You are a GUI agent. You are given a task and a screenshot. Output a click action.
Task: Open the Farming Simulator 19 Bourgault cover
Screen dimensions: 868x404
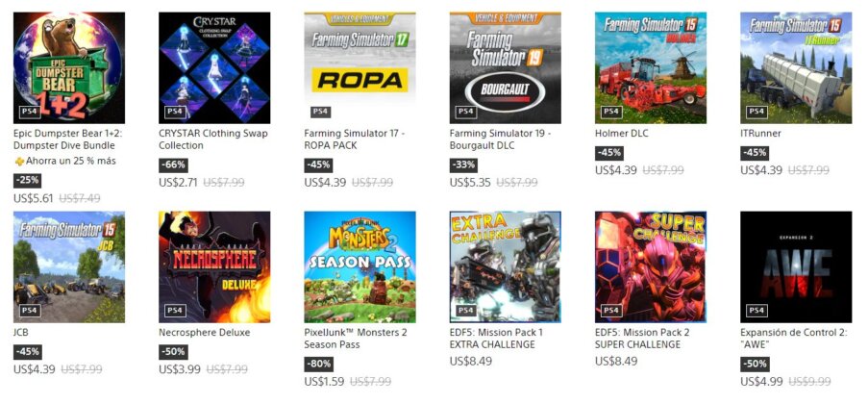click(x=506, y=67)
